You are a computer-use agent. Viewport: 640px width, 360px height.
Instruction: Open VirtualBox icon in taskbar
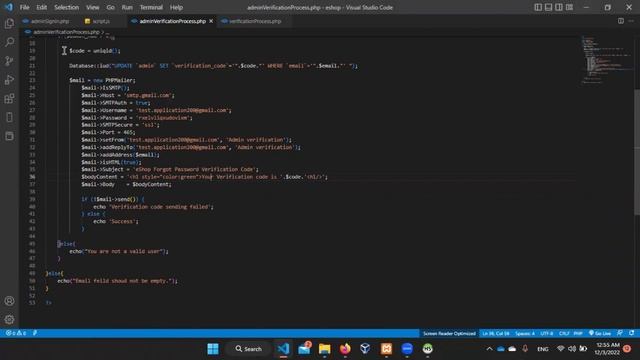coord(365,349)
